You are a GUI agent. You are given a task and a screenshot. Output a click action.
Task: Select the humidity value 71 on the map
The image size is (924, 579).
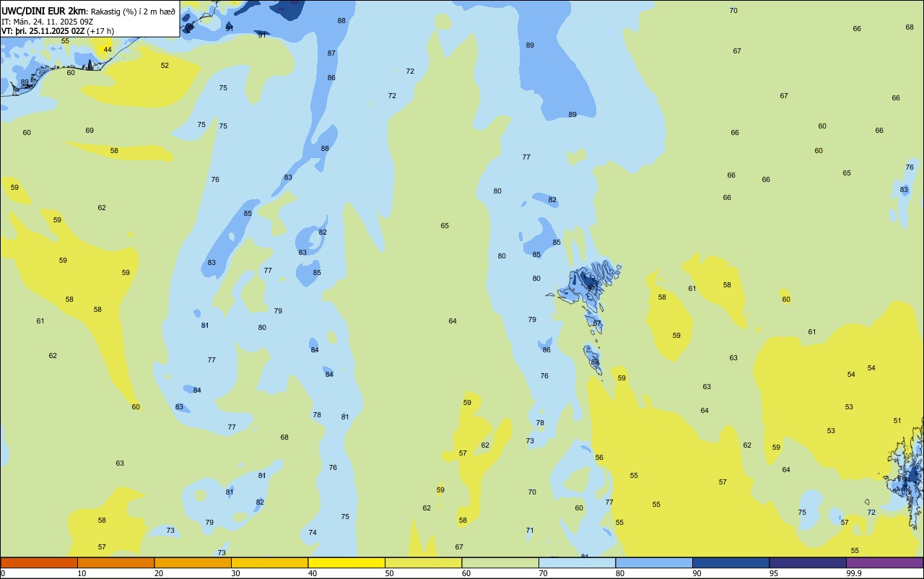pyautogui.click(x=530, y=531)
